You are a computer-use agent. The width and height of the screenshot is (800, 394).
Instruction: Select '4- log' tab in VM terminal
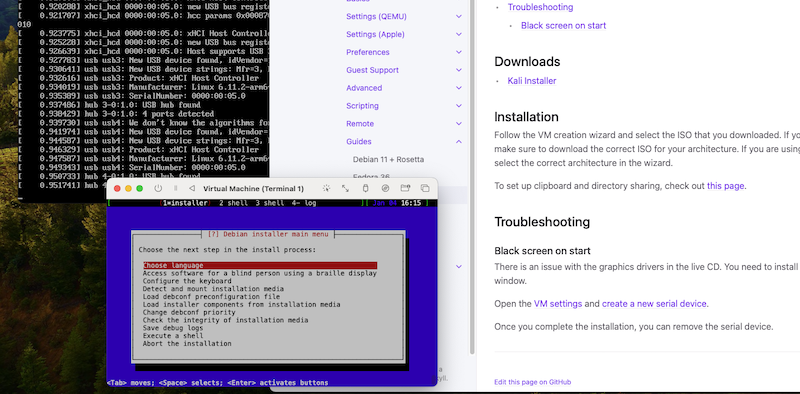pyautogui.click(x=304, y=203)
